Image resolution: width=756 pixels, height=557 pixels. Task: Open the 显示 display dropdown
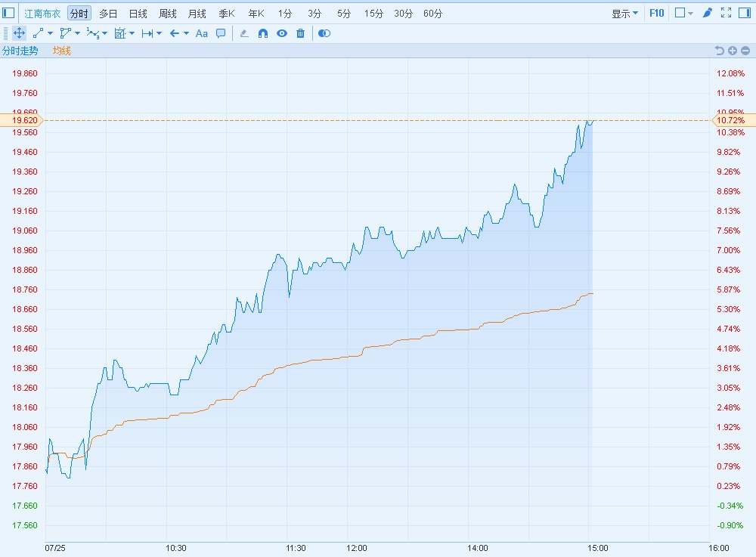coord(624,13)
